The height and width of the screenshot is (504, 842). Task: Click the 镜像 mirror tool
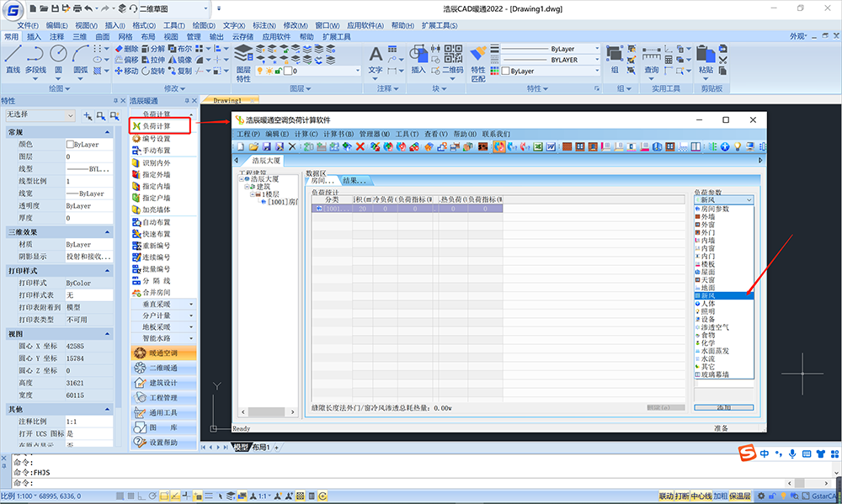pos(180,60)
